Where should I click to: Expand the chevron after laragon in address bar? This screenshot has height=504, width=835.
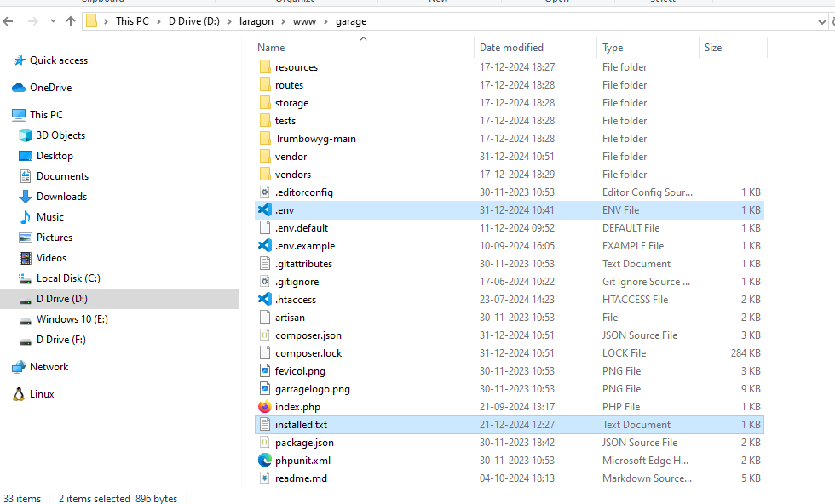283,21
